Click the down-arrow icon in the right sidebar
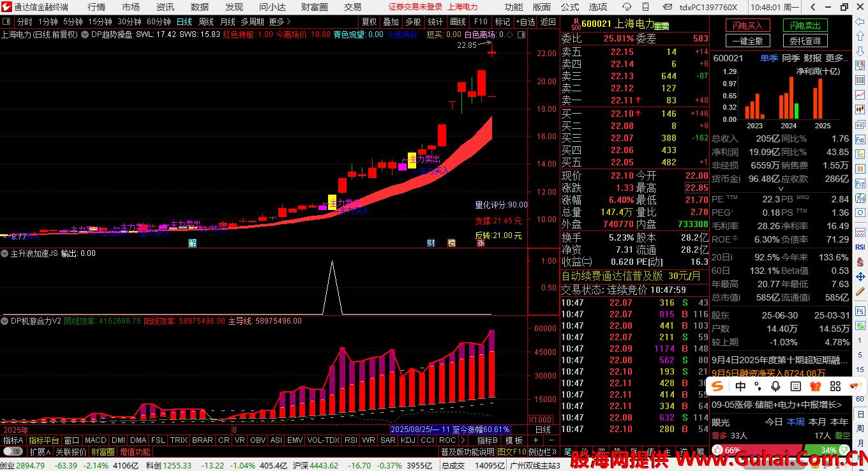868x471 pixels. point(860,51)
